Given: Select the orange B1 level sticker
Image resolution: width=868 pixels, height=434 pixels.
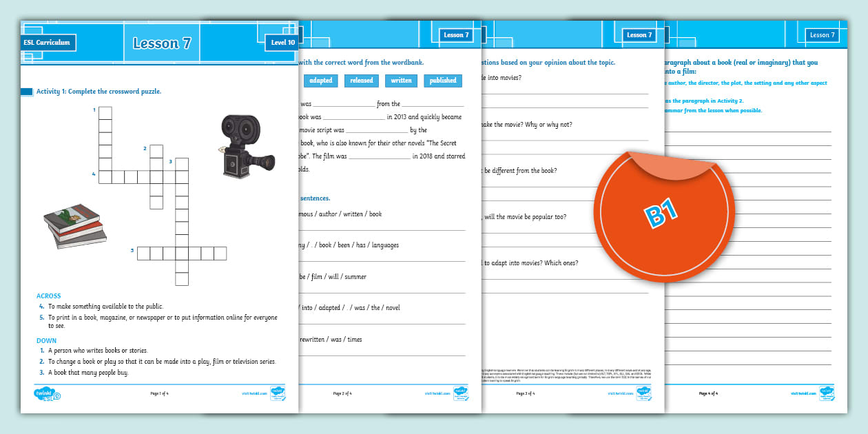Looking at the screenshot, I should pyautogui.click(x=661, y=214).
